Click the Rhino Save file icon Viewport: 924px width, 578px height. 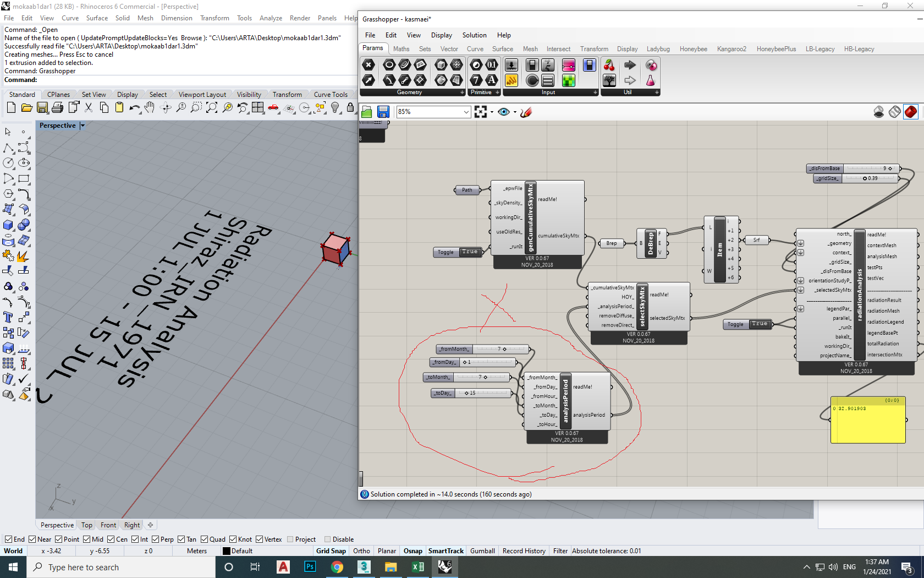[42, 108]
